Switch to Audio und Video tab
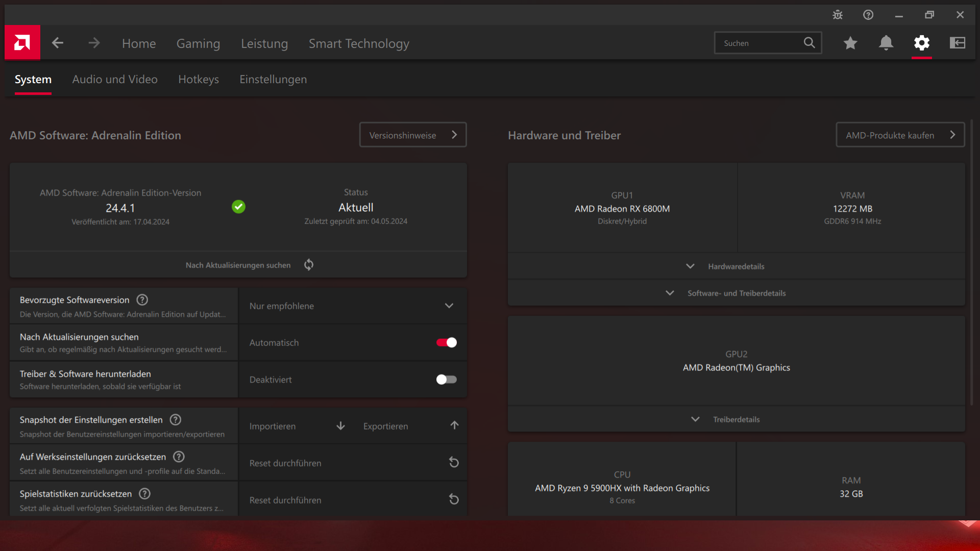980x551 pixels. pos(115,80)
